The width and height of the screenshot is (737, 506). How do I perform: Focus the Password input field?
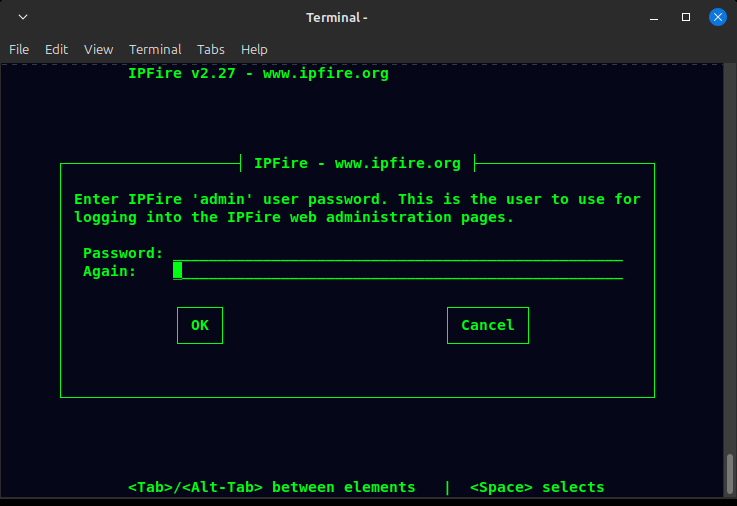pyautogui.click(x=398, y=253)
